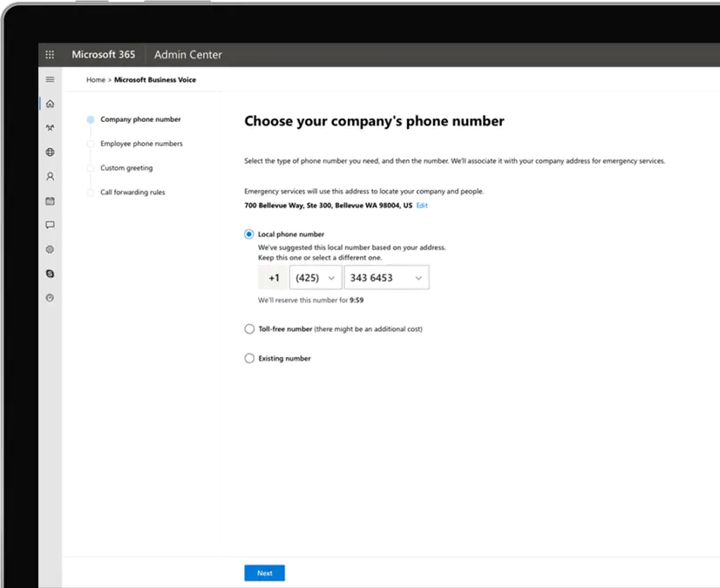
Task: Open the Skype icon in sidebar
Action: pos(50,274)
